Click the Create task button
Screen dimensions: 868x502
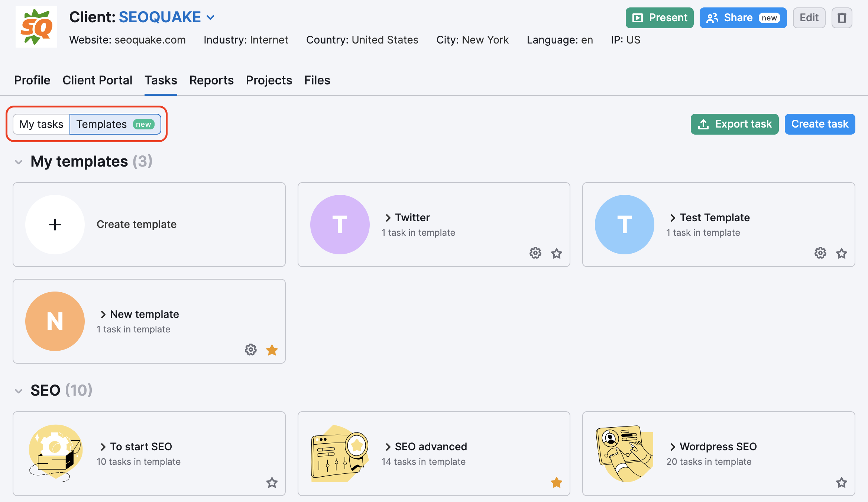point(820,124)
